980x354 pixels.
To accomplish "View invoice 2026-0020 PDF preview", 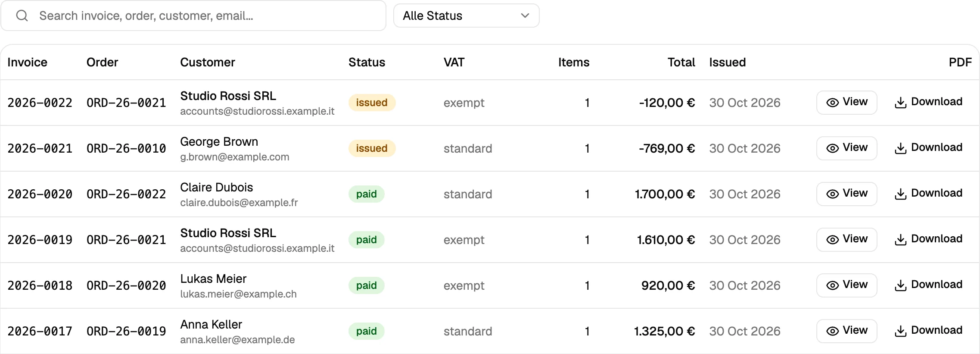I will point(846,194).
